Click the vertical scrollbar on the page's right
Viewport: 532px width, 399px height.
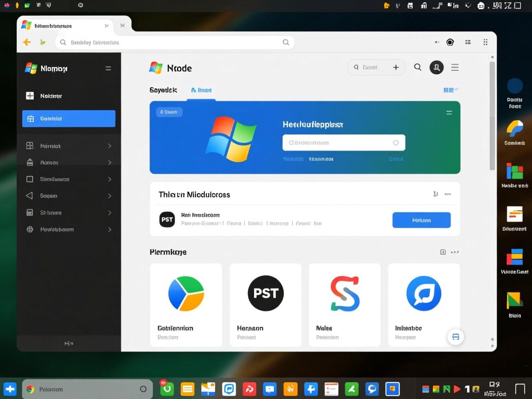point(492,115)
